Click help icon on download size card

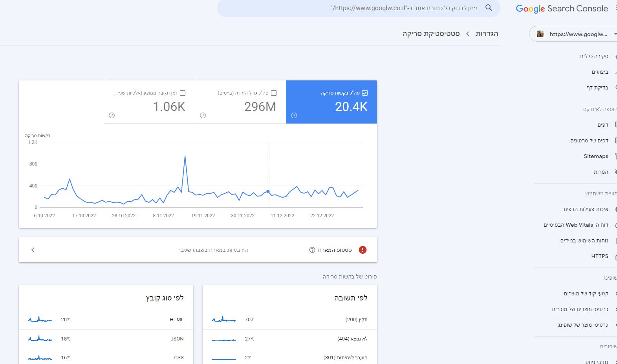203,115
